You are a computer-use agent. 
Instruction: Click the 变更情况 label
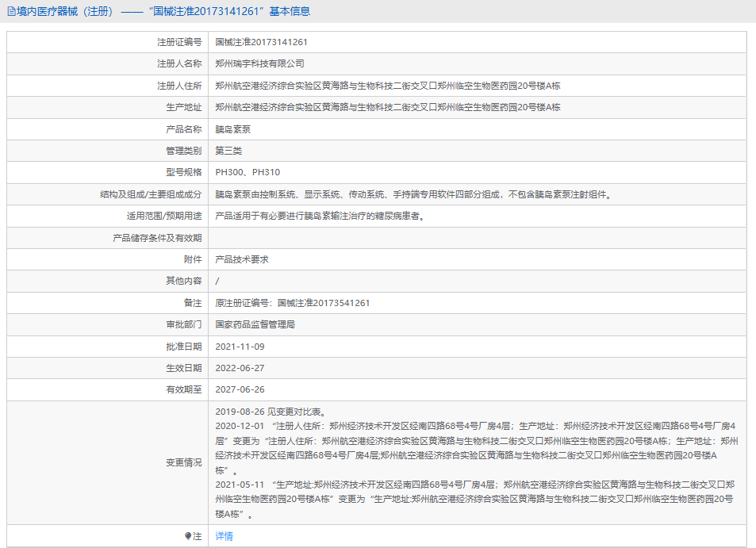click(184, 462)
